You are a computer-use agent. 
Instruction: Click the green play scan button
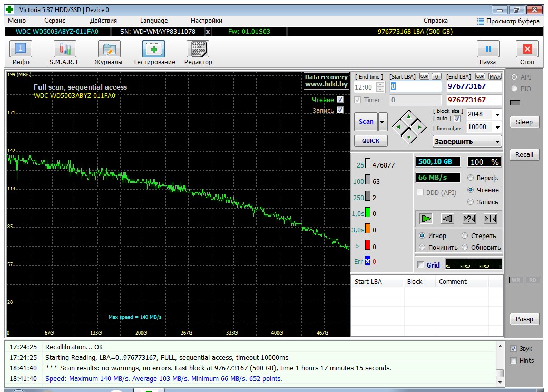[x=426, y=219]
